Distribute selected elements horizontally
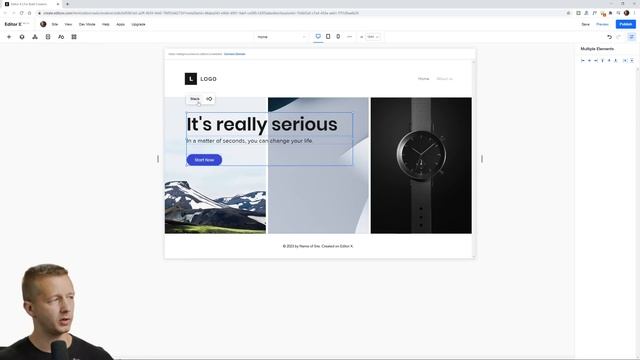Image resolution: width=640 pixels, height=360 pixels. (x=625, y=60)
